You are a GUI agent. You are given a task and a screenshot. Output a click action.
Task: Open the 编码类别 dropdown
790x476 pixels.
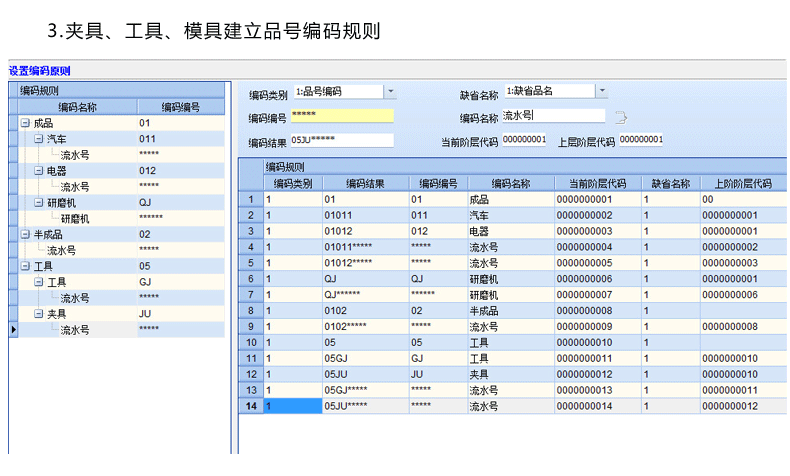click(x=390, y=91)
